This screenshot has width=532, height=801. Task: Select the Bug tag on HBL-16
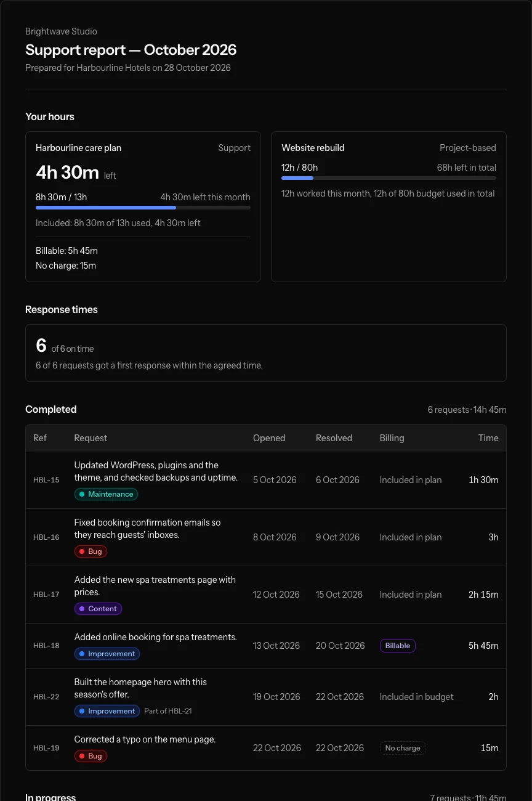coord(91,551)
